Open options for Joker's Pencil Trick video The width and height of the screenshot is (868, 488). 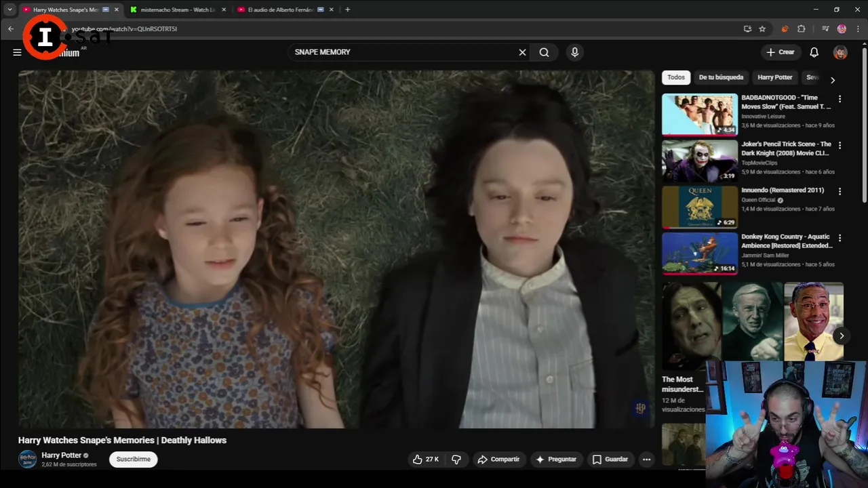(x=840, y=145)
